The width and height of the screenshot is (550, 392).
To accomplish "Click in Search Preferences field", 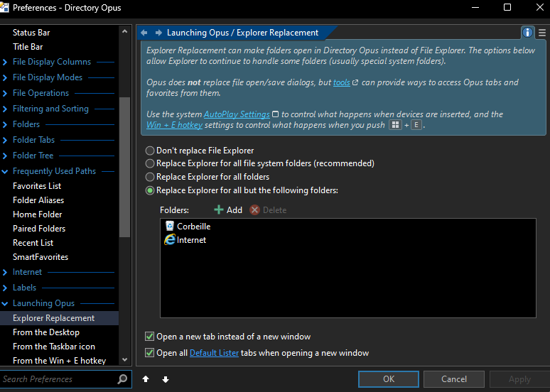I will pos(58,379).
